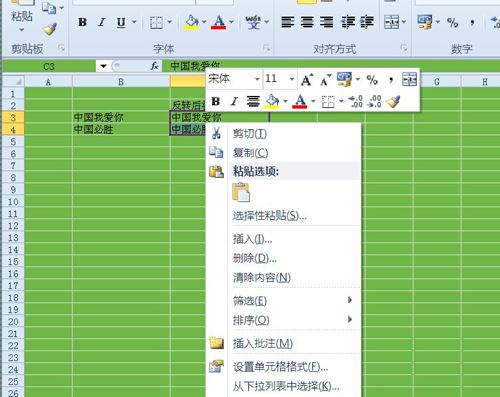Open the 对齐方式 alignment dialog launcher

click(404, 49)
